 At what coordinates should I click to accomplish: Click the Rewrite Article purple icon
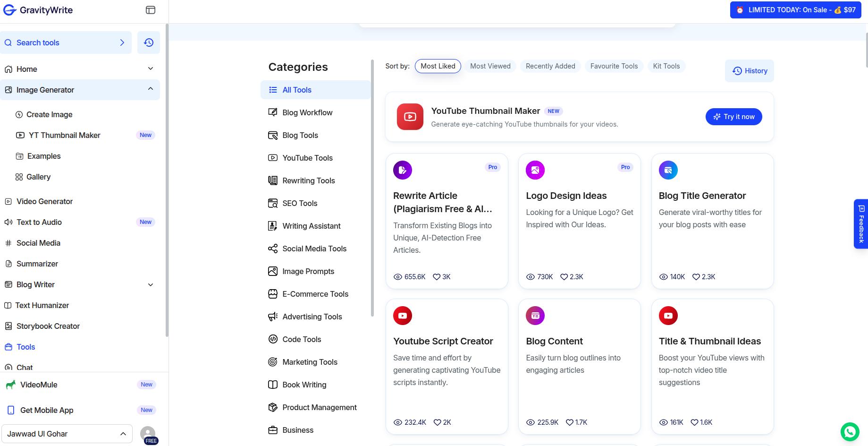coord(403,170)
